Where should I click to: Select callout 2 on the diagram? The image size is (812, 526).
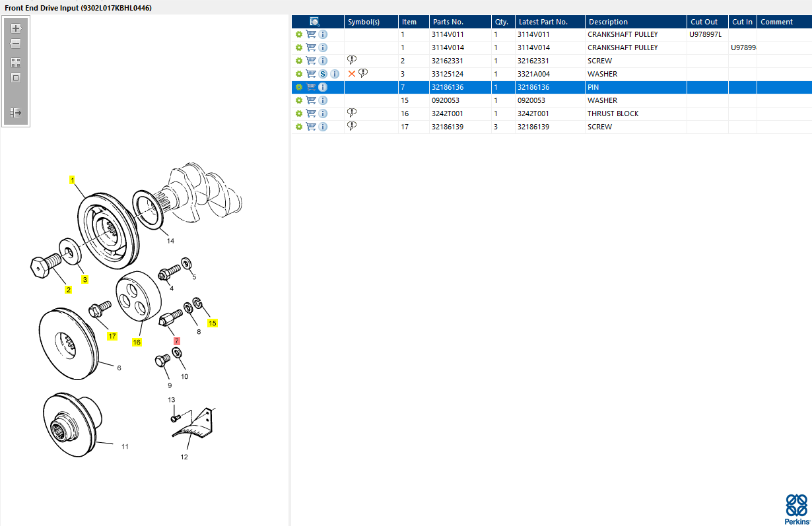point(68,290)
